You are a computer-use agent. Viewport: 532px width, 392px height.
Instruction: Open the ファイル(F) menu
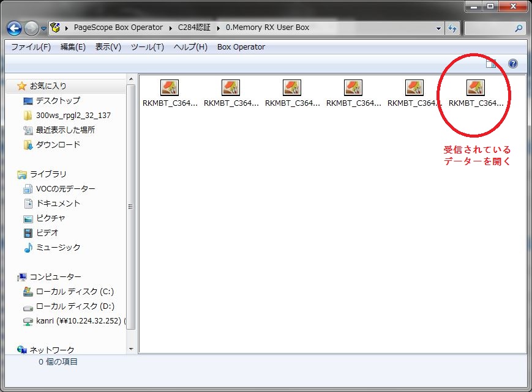click(31, 47)
